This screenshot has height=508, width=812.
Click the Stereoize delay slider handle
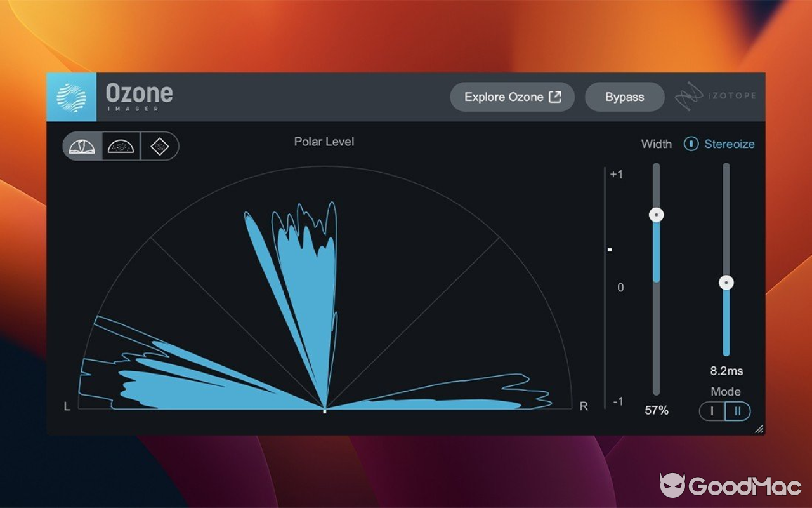point(725,283)
